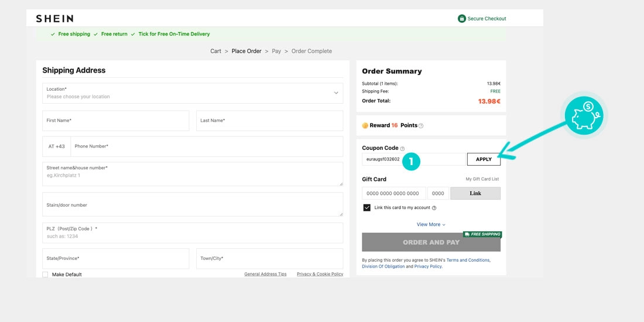This screenshot has width=644, height=322.
Task: Click the gift card PIN field
Action: tap(439, 193)
